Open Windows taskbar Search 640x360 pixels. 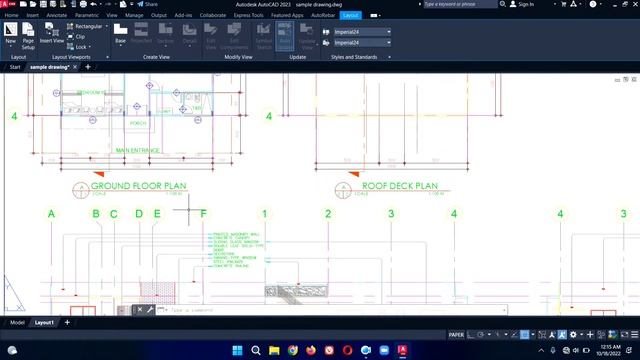[x=256, y=350]
